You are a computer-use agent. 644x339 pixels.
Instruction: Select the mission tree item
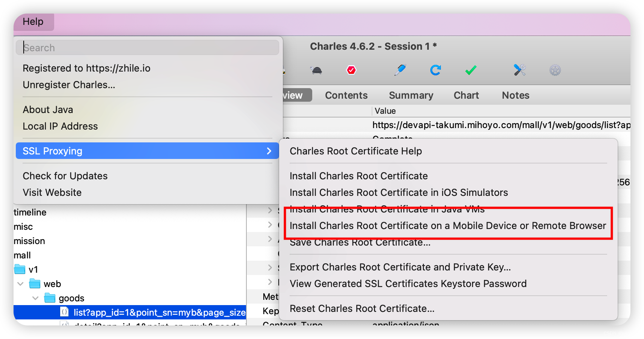coord(29,241)
